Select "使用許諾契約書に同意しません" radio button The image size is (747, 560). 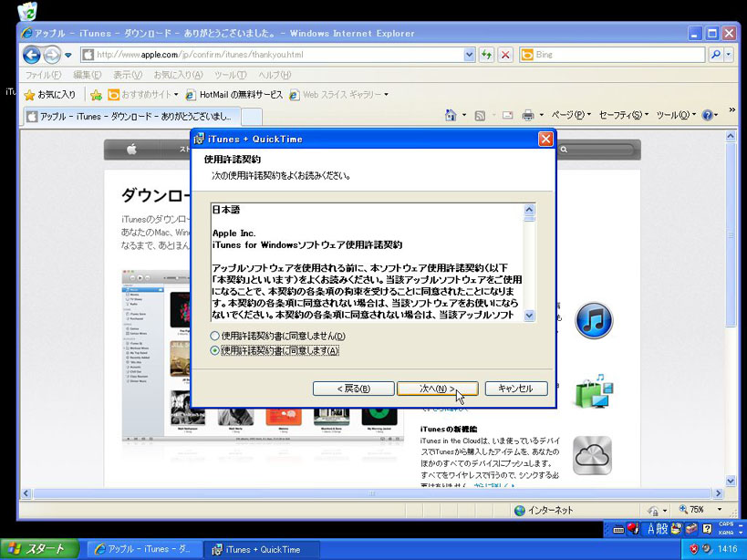click(x=215, y=337)
